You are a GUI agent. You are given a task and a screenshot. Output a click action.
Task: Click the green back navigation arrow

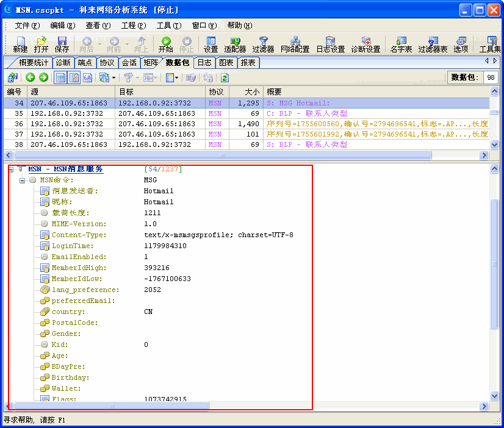pyautogui.click(x=30, y=77)
